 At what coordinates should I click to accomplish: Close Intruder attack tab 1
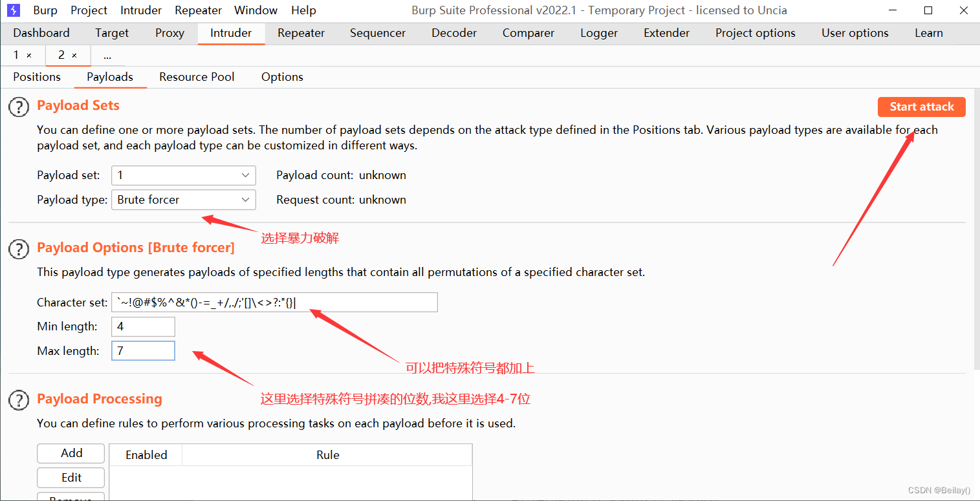coord(29,56)
